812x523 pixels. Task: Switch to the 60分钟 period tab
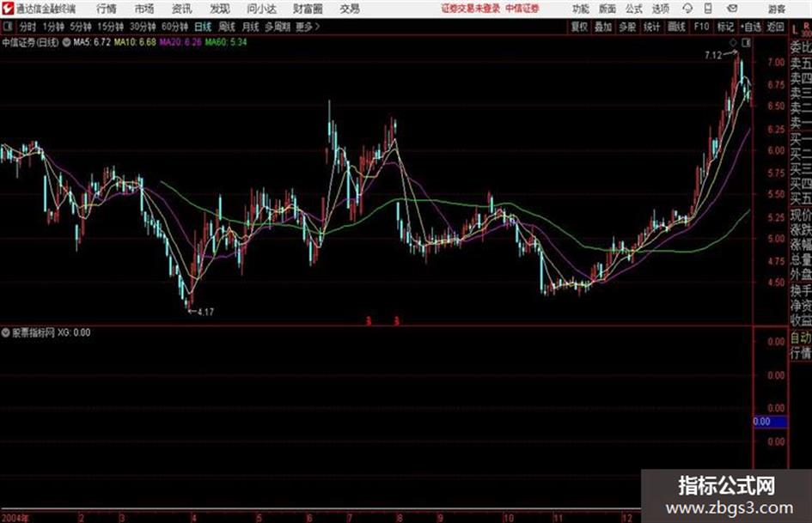click(x=174, y=27)
